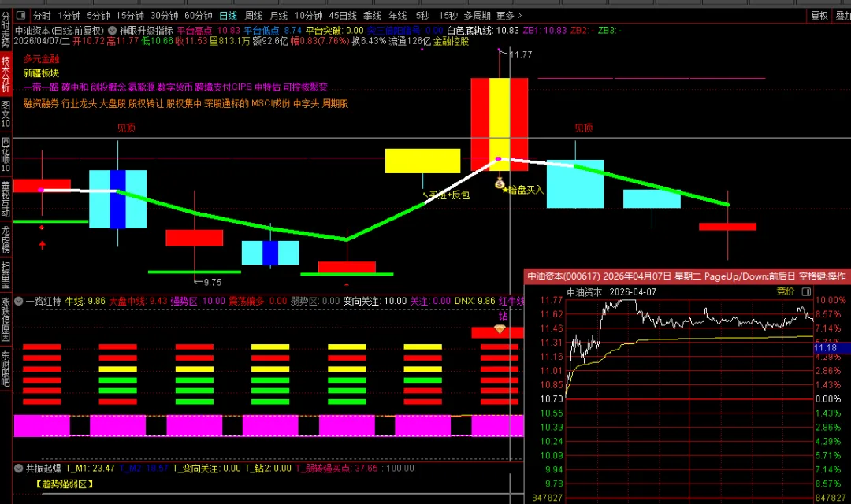Open the 董秘互动 sidebar tab

tap(6, 199)
